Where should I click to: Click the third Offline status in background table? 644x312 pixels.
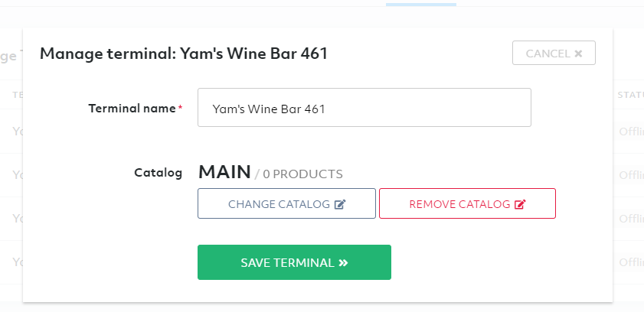click(x=631, y=219)
